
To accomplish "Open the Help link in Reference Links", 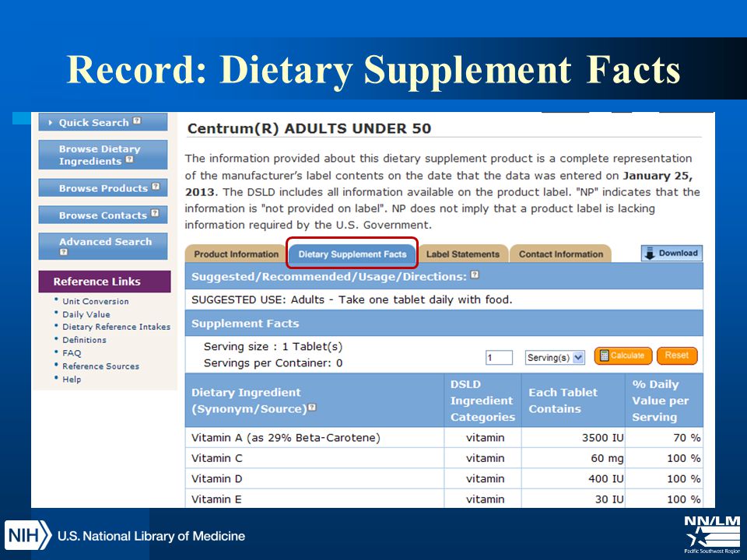I will click(x=72, y=380).
